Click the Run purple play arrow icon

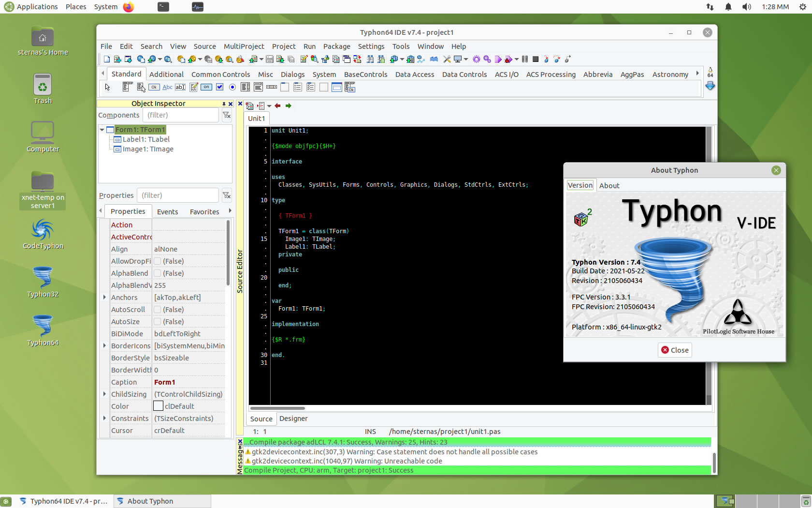[498, 59]
